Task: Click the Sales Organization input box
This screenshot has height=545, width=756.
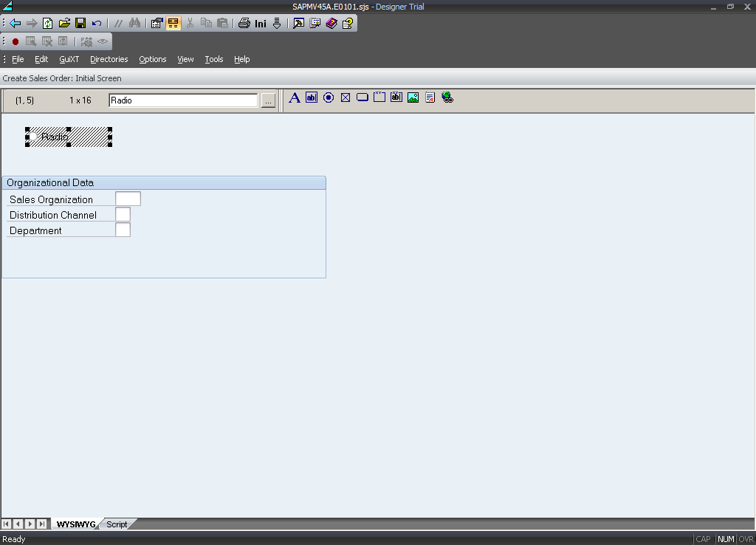Action: (x=128, y=199)
